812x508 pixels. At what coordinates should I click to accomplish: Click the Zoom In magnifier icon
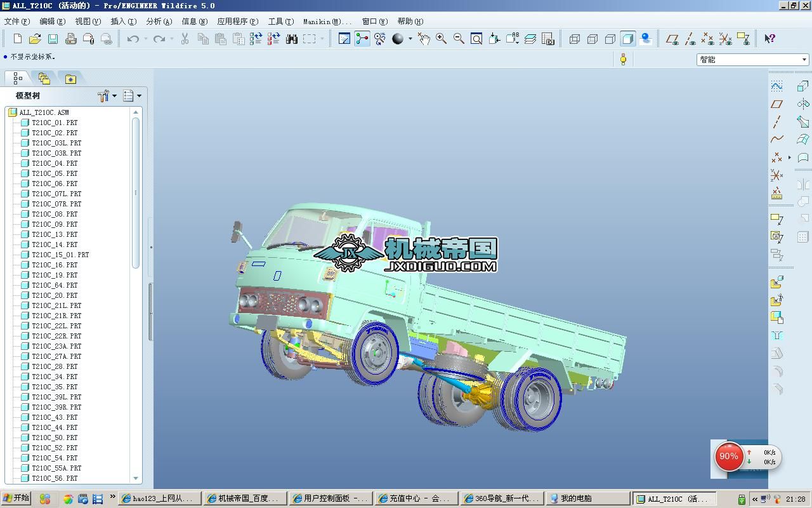click(x=441, y=39)
